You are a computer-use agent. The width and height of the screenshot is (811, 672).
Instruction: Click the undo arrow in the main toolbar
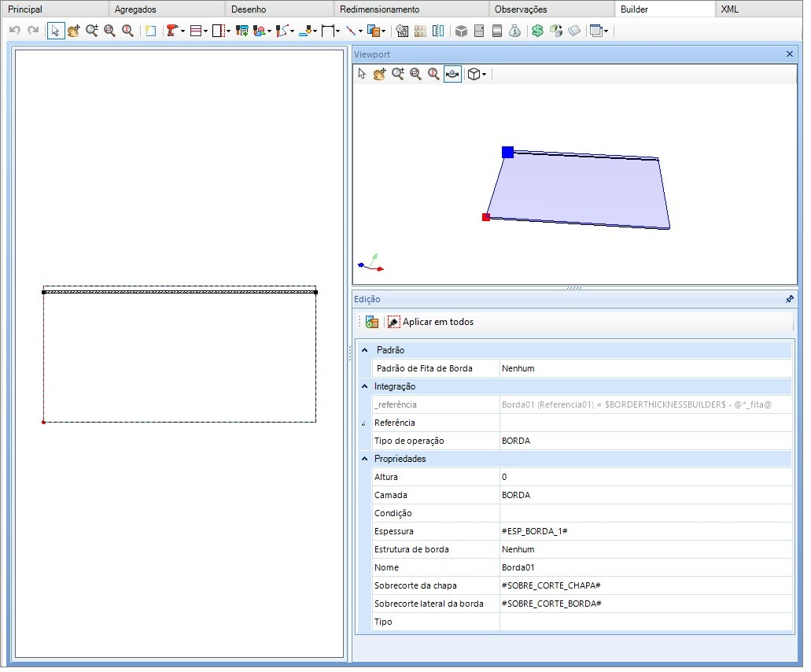[x=14, y=31]
